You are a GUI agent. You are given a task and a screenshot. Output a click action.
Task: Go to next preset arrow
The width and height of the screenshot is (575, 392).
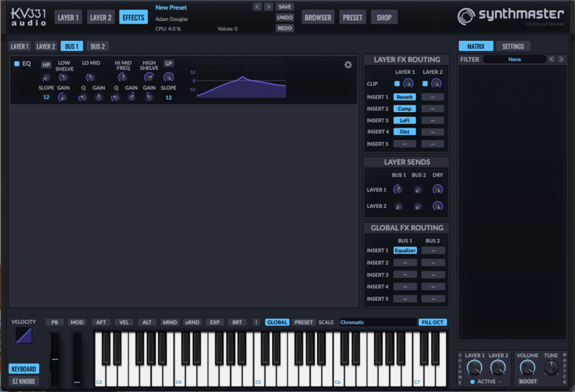pyautogui.click(x=269, y=7)
